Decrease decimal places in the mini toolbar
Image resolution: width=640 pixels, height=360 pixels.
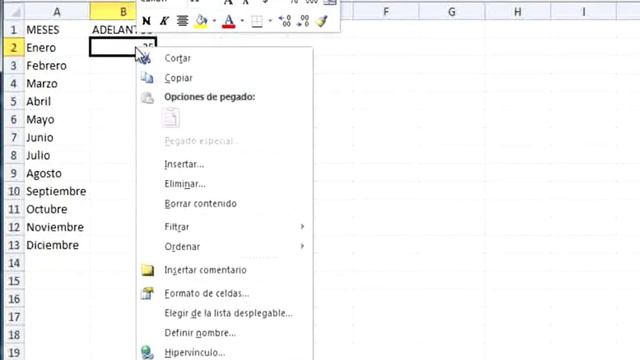click(303, 21)
